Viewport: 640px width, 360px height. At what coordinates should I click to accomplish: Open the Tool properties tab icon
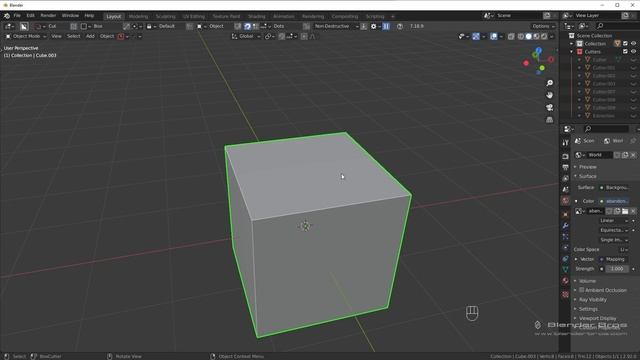(565, 143)
